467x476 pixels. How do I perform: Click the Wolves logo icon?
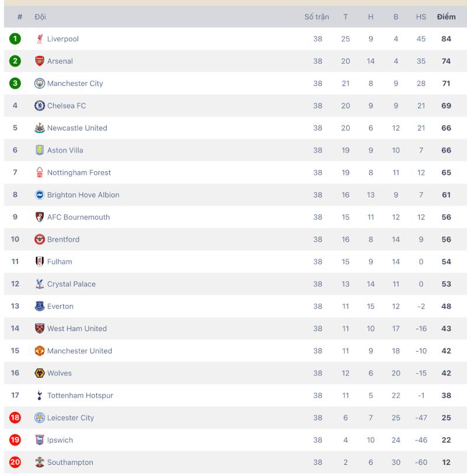coord(40,373)
